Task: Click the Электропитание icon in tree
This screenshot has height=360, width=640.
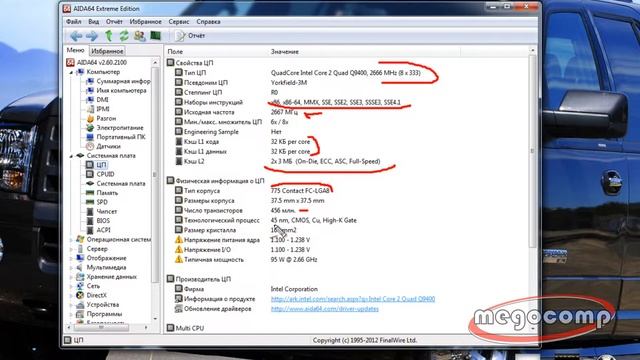Action: tap(90, 128)
